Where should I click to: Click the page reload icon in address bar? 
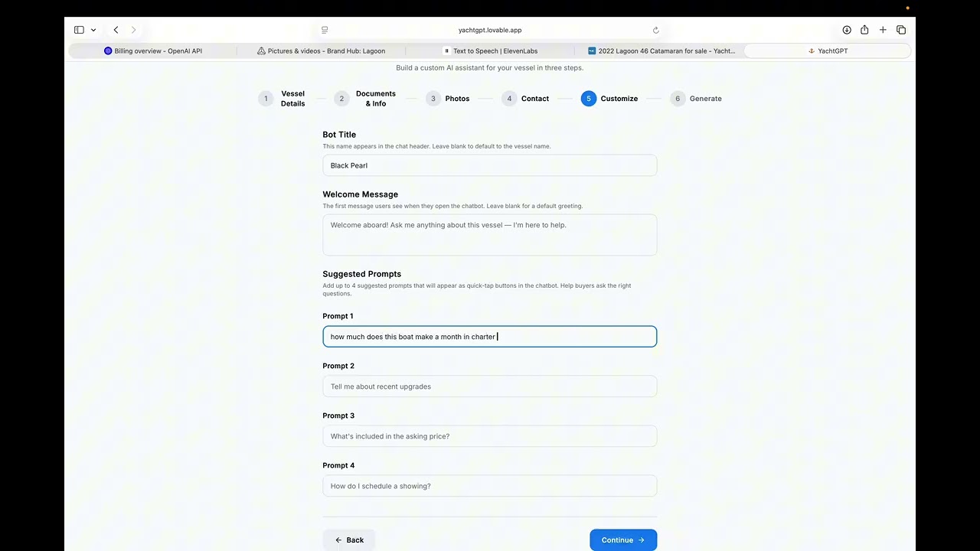(x=655, y=30)
